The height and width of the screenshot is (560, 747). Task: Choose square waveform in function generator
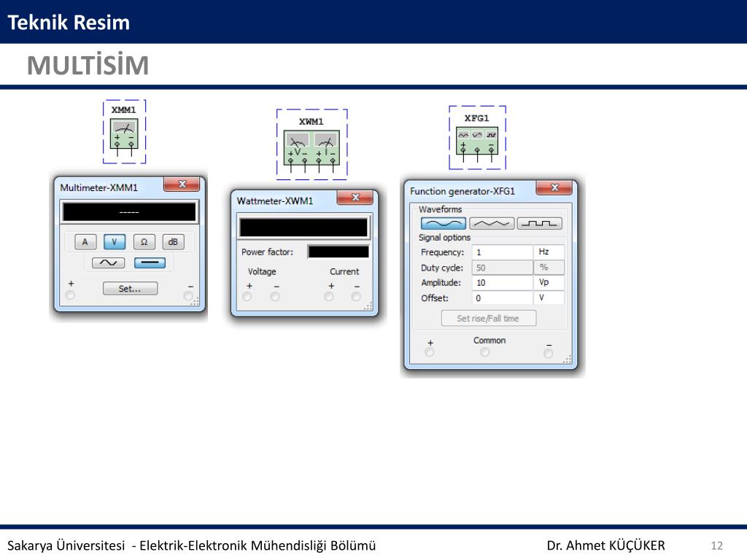coord(540,223)
